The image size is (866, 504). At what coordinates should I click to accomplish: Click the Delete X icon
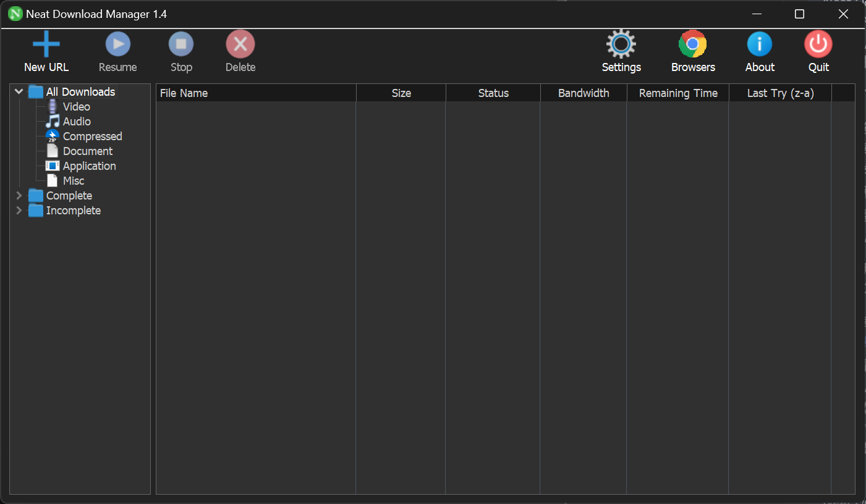(x=240, y=44)
